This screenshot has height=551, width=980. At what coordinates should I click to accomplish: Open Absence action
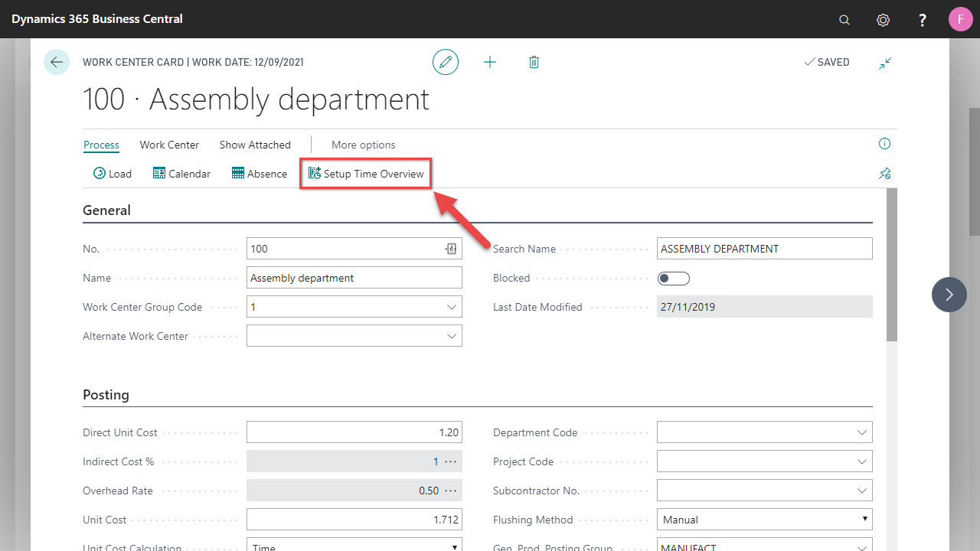[x=260, y=174]
